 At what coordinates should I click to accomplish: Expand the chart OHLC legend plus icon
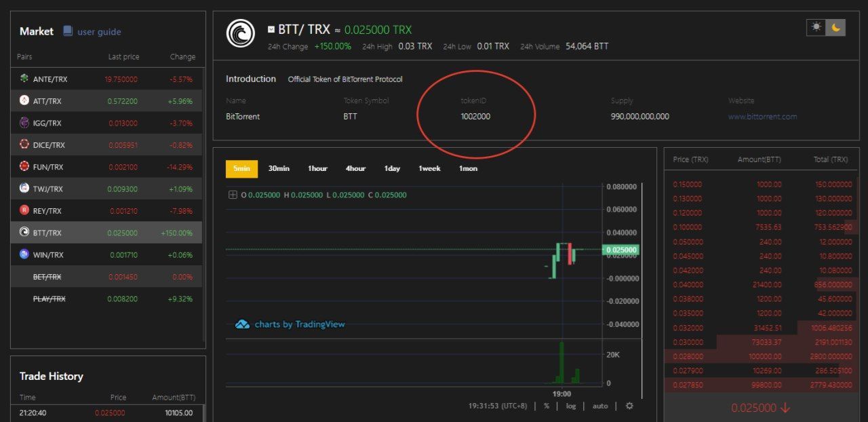[x=233, y=195]
